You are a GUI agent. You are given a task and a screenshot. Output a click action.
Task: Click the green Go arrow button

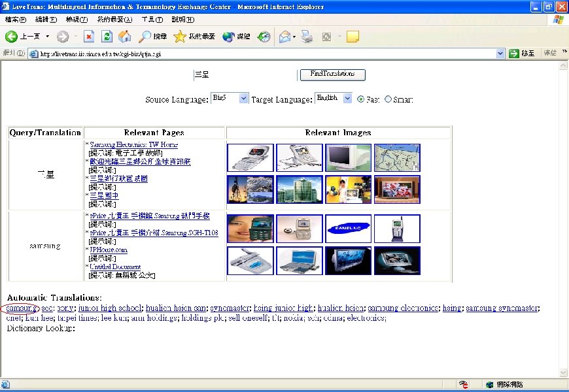[514, 54]
